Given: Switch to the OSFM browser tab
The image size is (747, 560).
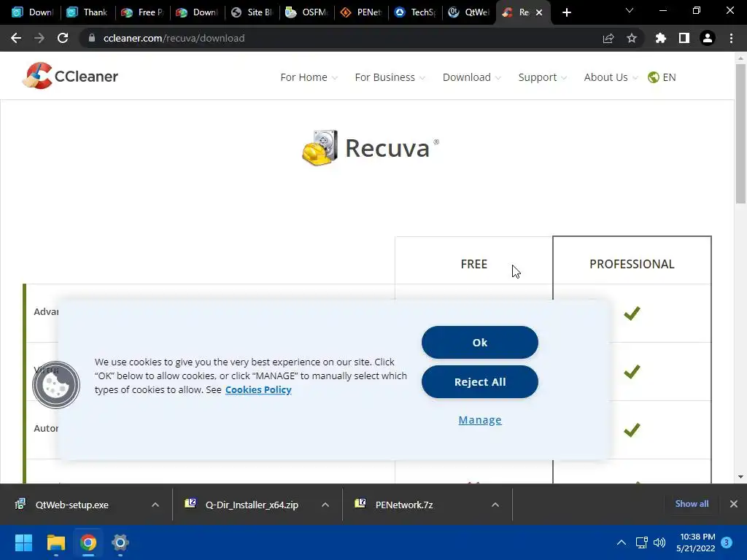Looking at the screenshot, I should 307,12.
